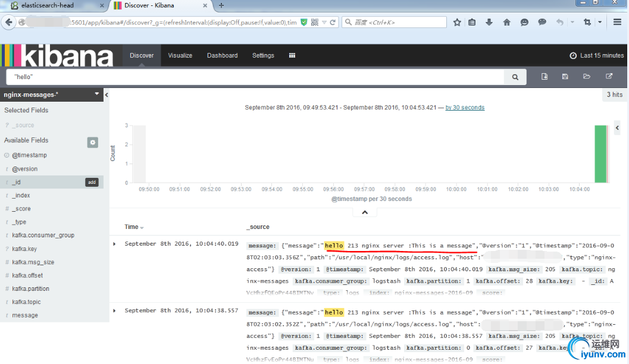Select the _type field
The height and width of the screenshot is (364, 629).
[19, 222]
